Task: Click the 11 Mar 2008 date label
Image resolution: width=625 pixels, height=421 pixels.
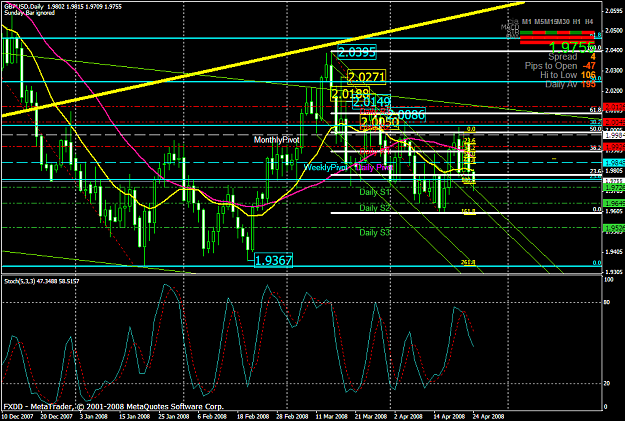Action: 330,416
